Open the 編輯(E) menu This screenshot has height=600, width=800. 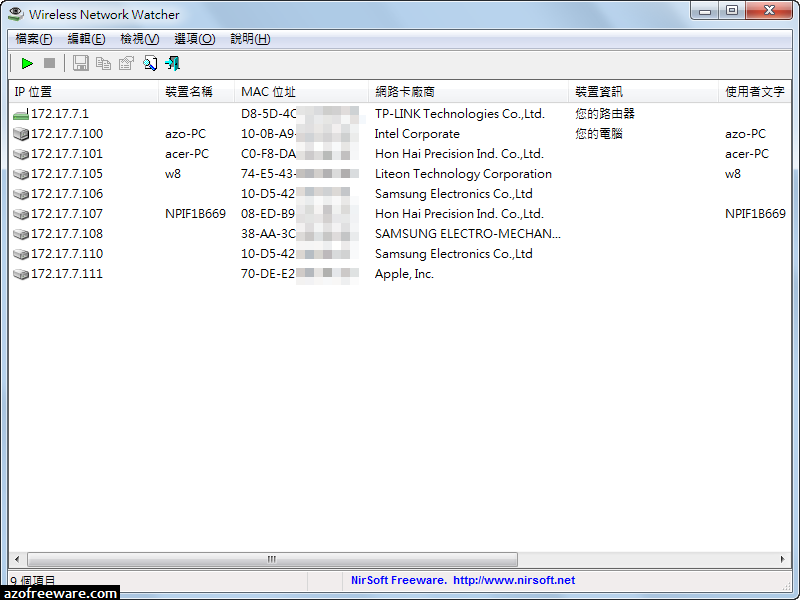[86, 39]
